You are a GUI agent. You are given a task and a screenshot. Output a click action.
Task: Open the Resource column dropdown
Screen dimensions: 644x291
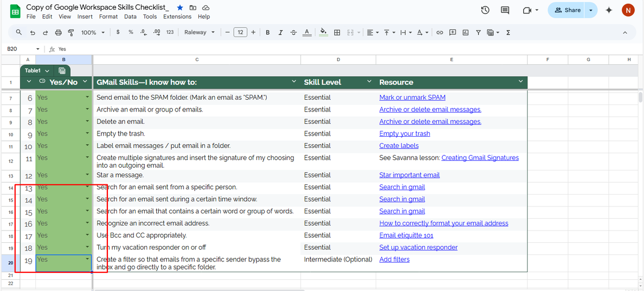(521, 82)
